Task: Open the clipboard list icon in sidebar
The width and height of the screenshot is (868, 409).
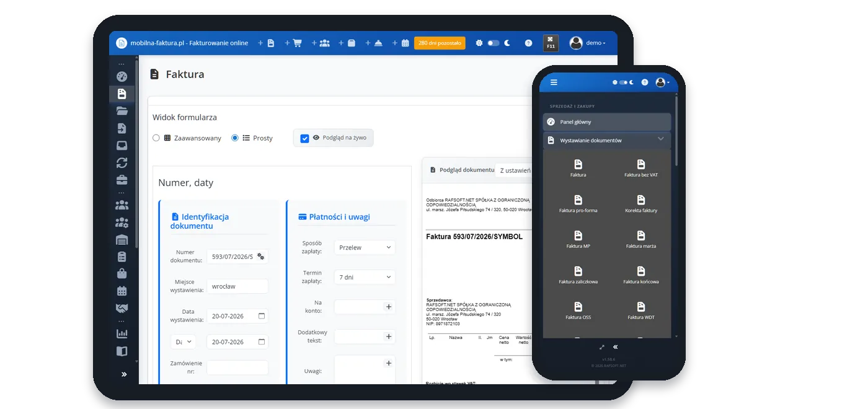Action: pyautogui.click(x=122, y=256)
